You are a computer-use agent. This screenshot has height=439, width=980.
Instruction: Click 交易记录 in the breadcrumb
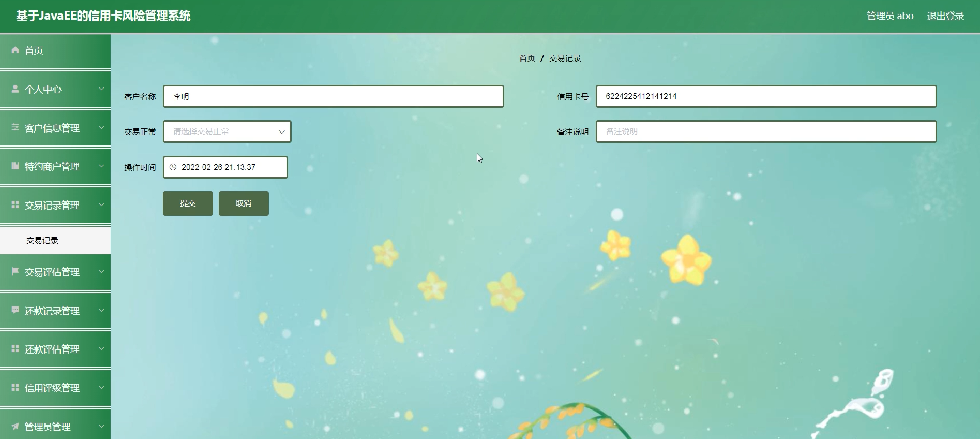pyautogui.click(x=565, y=58)
